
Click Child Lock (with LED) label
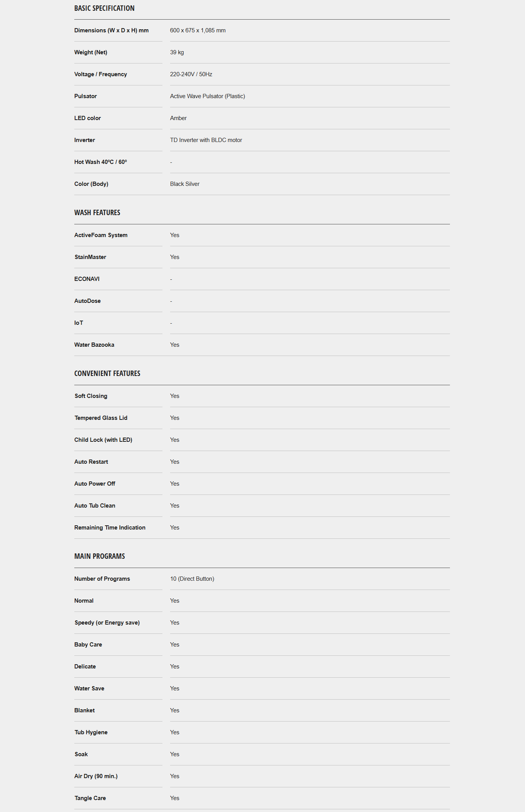point(103,440)
